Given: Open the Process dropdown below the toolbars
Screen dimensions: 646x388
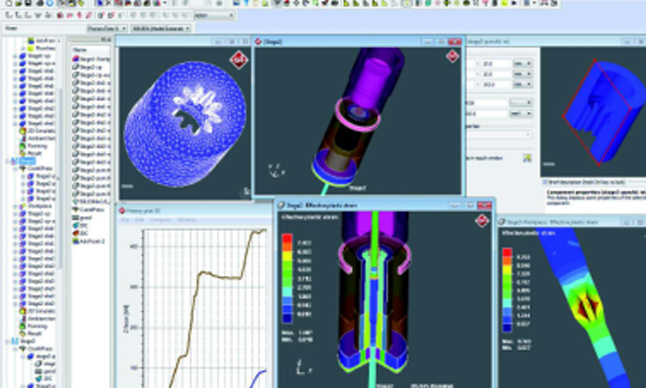Looking at the screenshot, I should (107, 28).
